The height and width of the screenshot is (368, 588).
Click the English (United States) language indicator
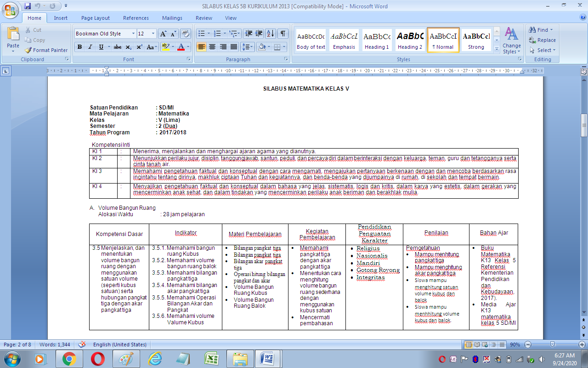click(120, 345)
